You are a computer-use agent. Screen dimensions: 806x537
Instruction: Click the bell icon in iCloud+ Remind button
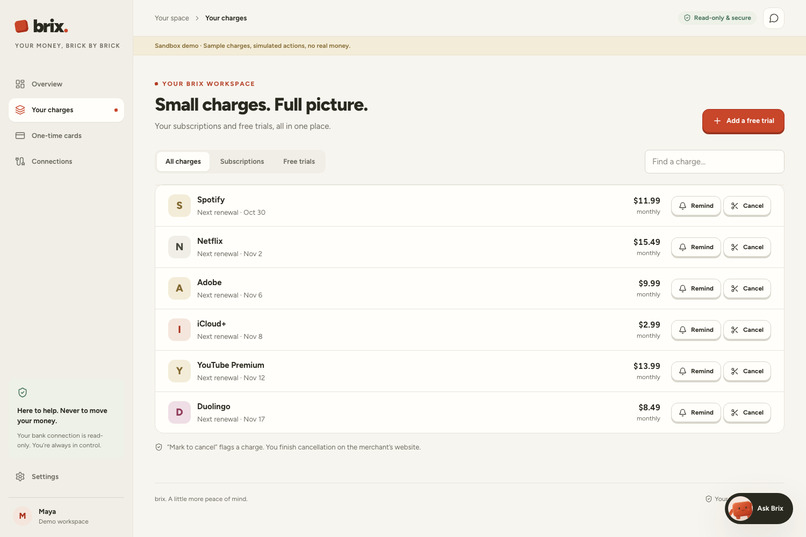point(683,330)
